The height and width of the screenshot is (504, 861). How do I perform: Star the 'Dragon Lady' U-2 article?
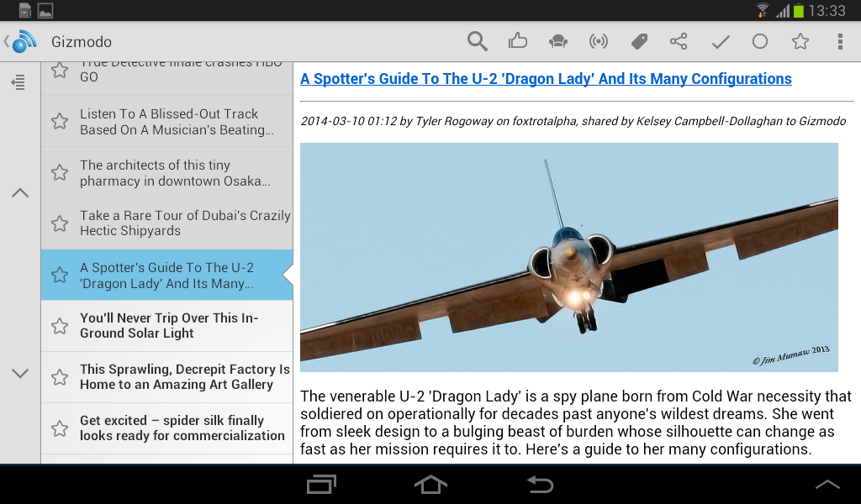pos(59,275)
